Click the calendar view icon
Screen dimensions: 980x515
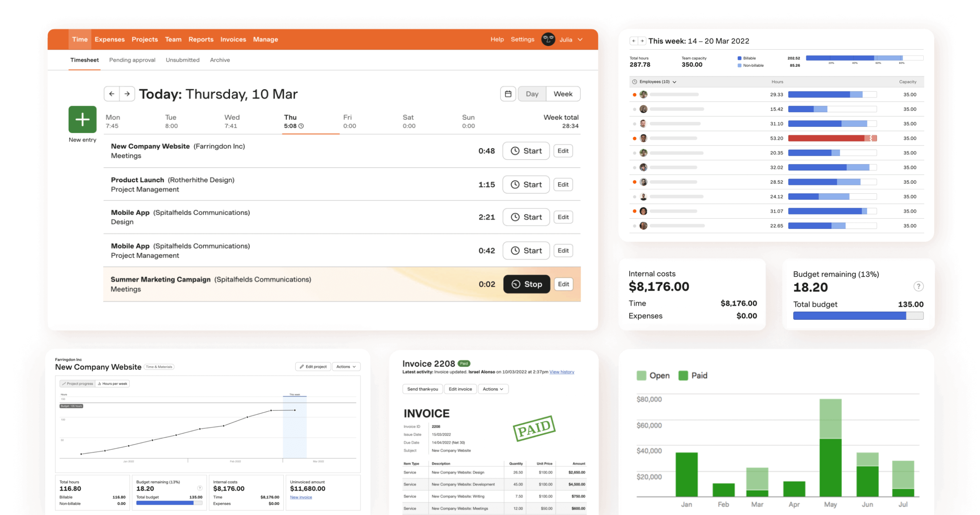pos(509,93)
